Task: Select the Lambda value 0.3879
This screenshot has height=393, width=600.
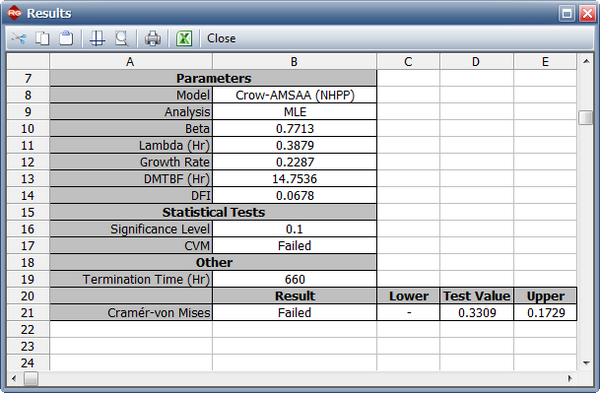Action: [x=295, y=145]
